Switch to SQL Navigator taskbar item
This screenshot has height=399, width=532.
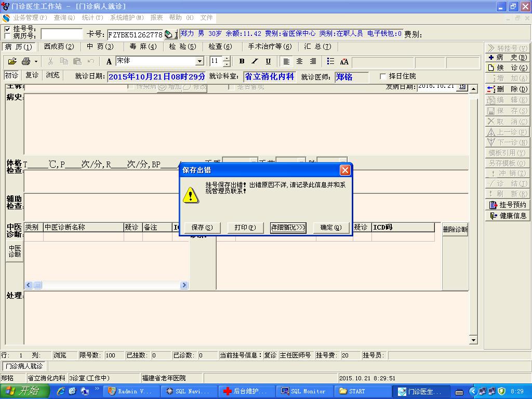pos(188,391)
